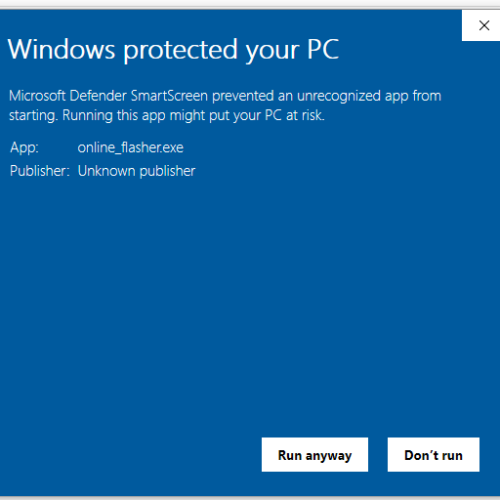The height and width of the screenshot is (500, 500).
Task: Click the Run anyway button
Action: pos(315,455)
